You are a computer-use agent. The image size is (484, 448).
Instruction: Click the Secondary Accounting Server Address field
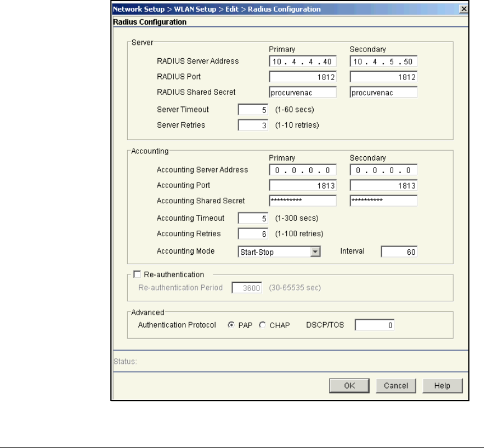coord(383,170)
